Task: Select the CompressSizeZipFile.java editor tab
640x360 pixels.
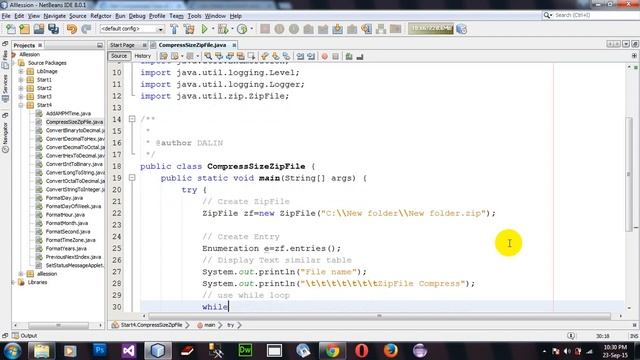Action: 192,45
